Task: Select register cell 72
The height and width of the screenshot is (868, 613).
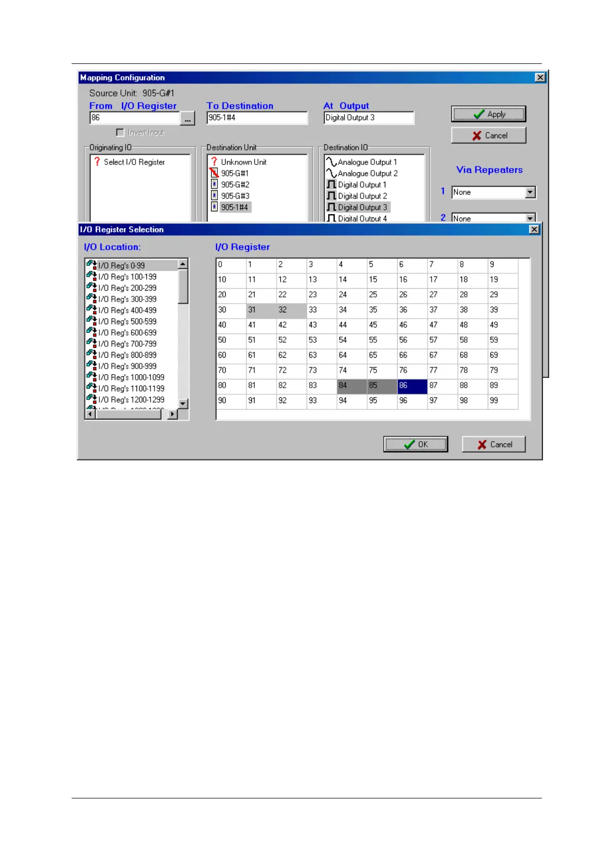Action: coord(292,371)
